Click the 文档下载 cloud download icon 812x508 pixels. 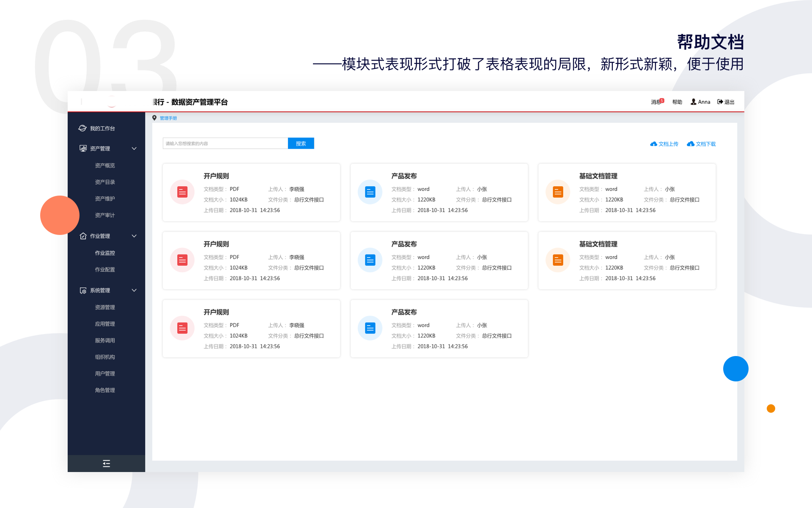tap(691, 144)
